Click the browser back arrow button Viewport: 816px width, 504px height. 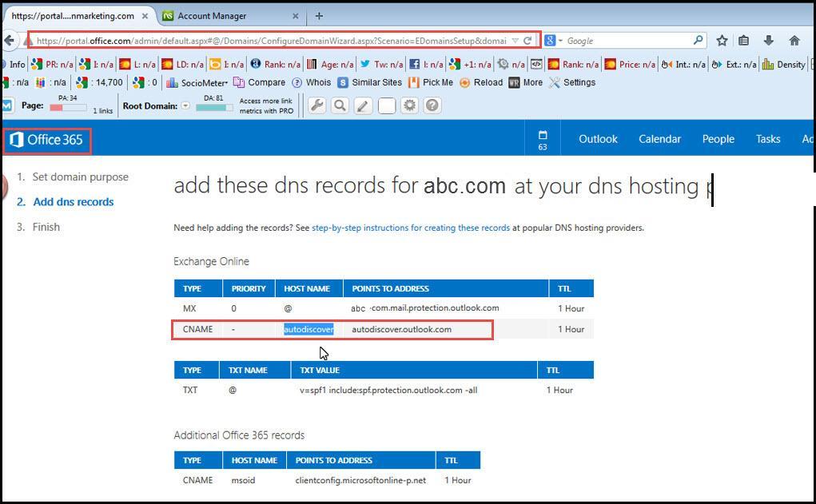[8, 41]
